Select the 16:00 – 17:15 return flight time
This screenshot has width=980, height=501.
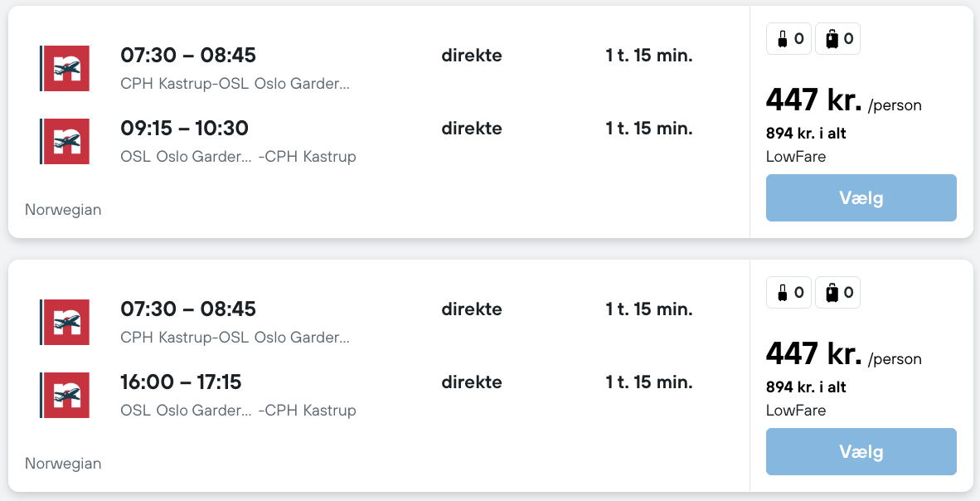click(x=181, y=382)
